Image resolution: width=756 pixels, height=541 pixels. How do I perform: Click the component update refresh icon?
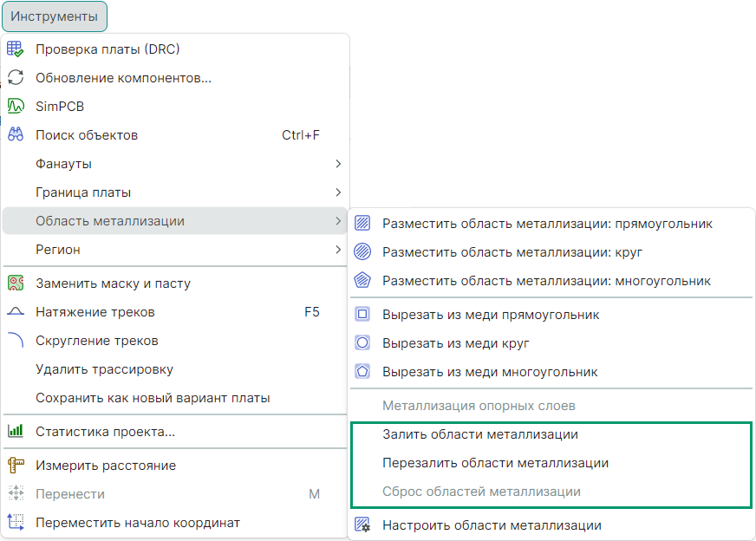[16, 78]
